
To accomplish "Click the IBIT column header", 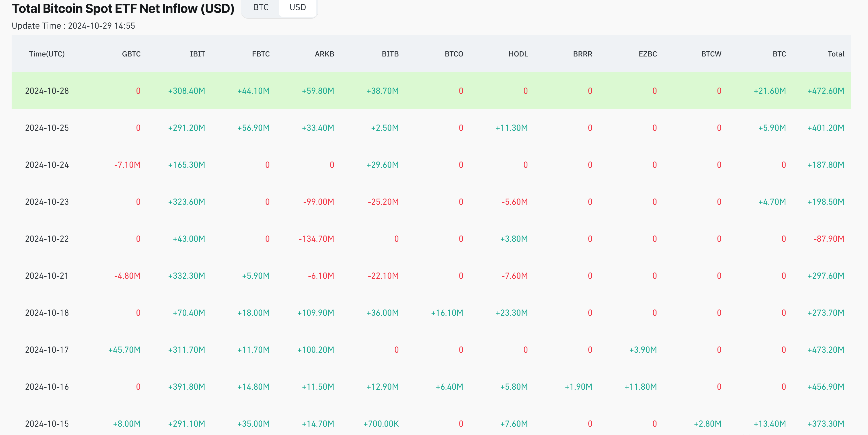I will [197, 54].
